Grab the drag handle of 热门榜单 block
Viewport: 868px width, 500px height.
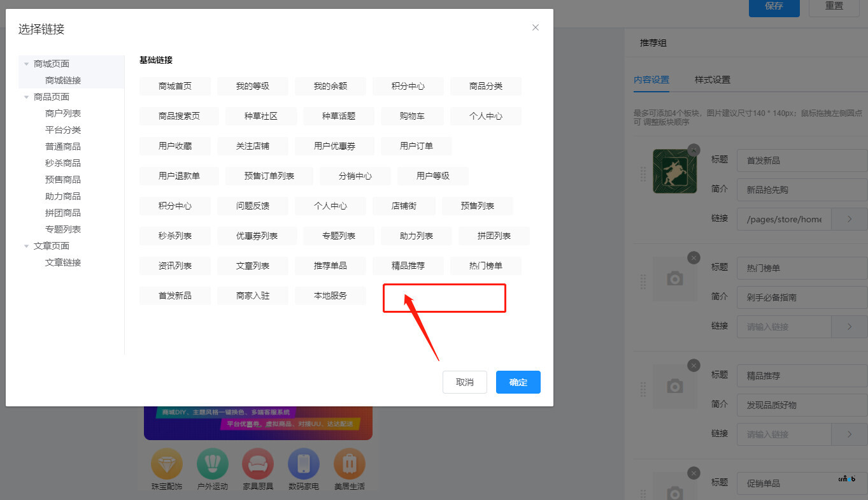click(x=643, y=281)
